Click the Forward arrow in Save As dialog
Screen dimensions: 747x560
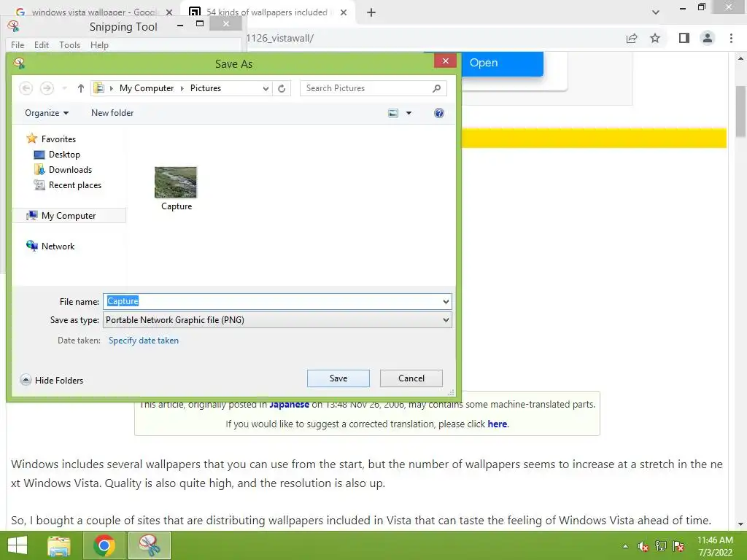coord(47,88)
